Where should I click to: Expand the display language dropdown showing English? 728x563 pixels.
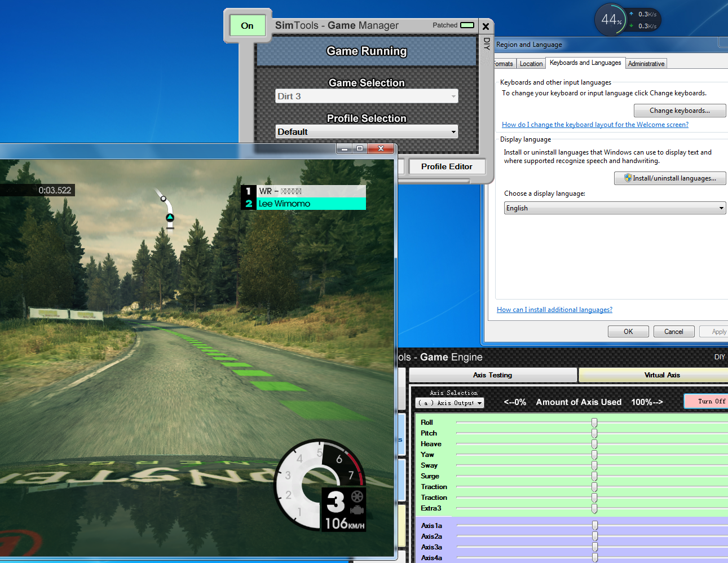(615, 208)
